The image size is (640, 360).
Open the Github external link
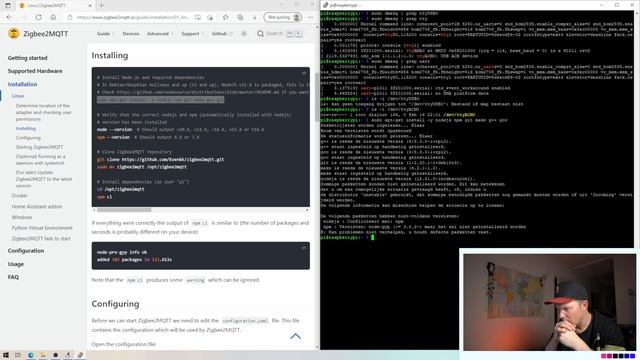click(222, 33)
